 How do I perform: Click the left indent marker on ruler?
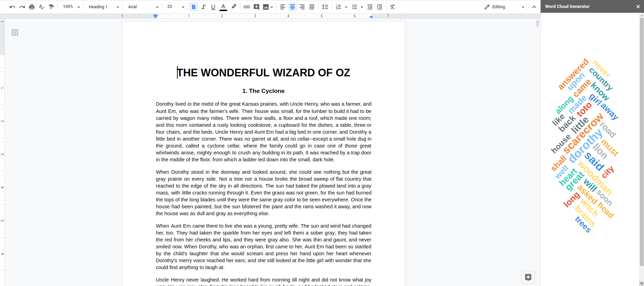pos(156,16)
